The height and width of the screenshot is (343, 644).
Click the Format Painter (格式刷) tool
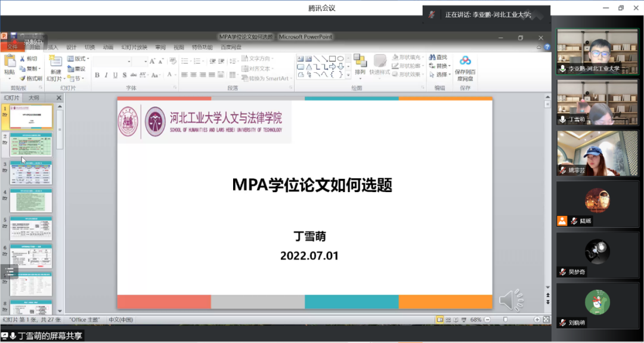click(31, 78)
